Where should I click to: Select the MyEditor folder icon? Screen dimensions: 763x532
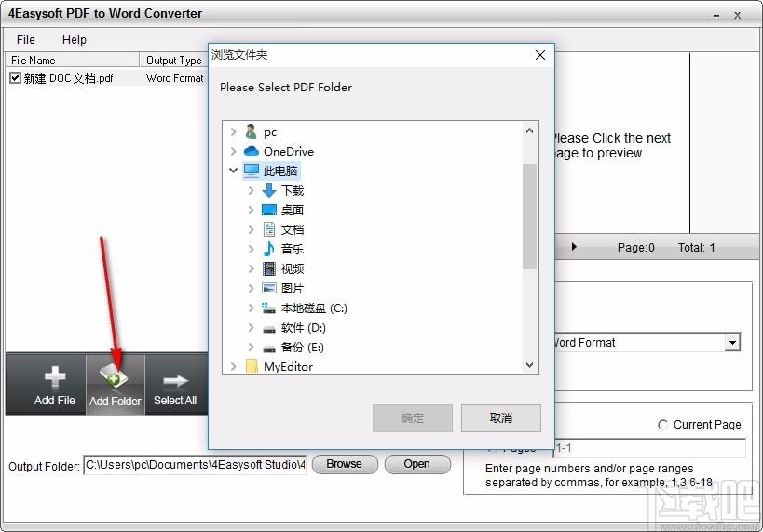252,365
